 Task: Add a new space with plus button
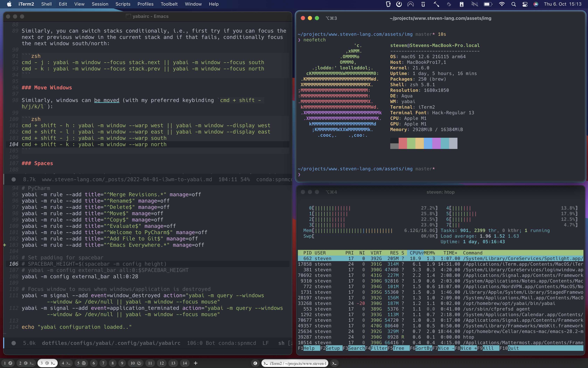[196, 363]
